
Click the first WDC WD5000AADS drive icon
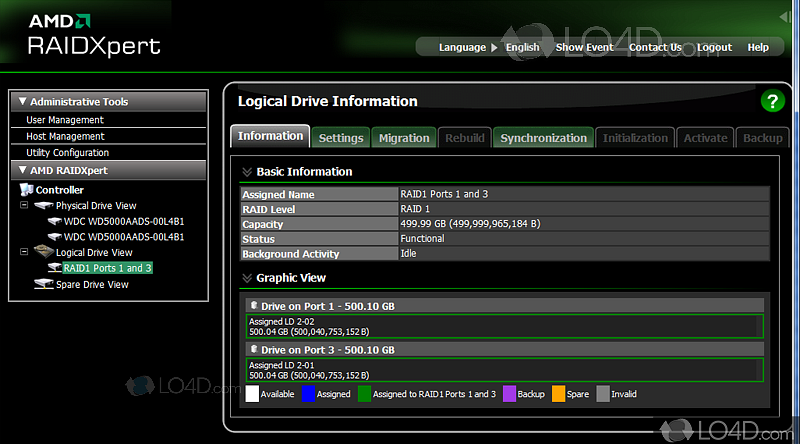55,221
